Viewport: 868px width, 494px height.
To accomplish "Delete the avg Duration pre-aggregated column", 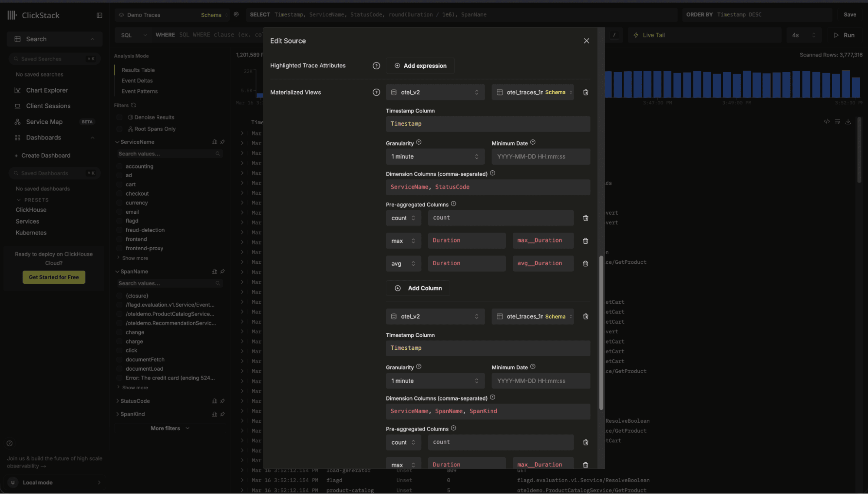I will [585, 264].
